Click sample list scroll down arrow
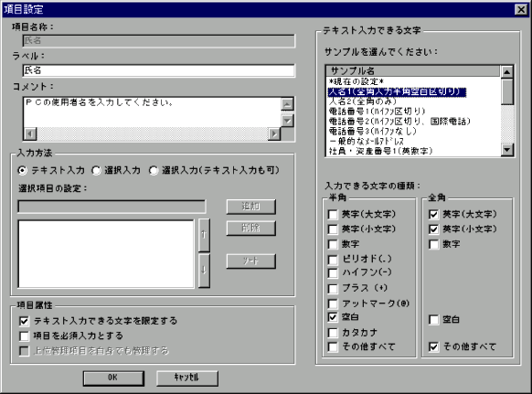 click(x=507, y=149)
